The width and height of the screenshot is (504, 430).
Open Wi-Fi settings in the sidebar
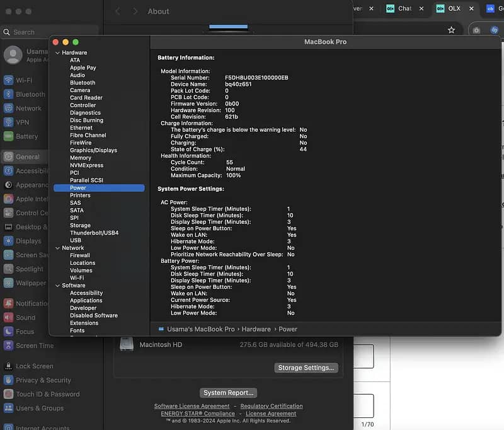(x=23, y=80)
